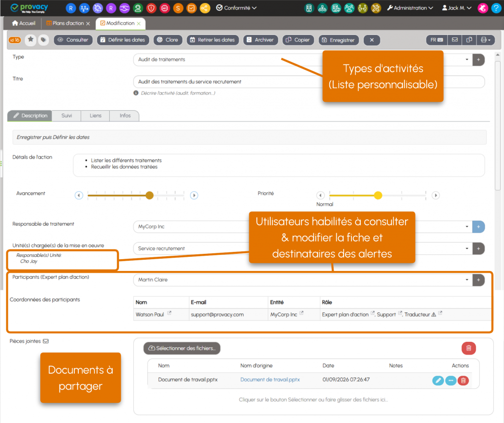Open the Liens tab

(x=95, y=116)
